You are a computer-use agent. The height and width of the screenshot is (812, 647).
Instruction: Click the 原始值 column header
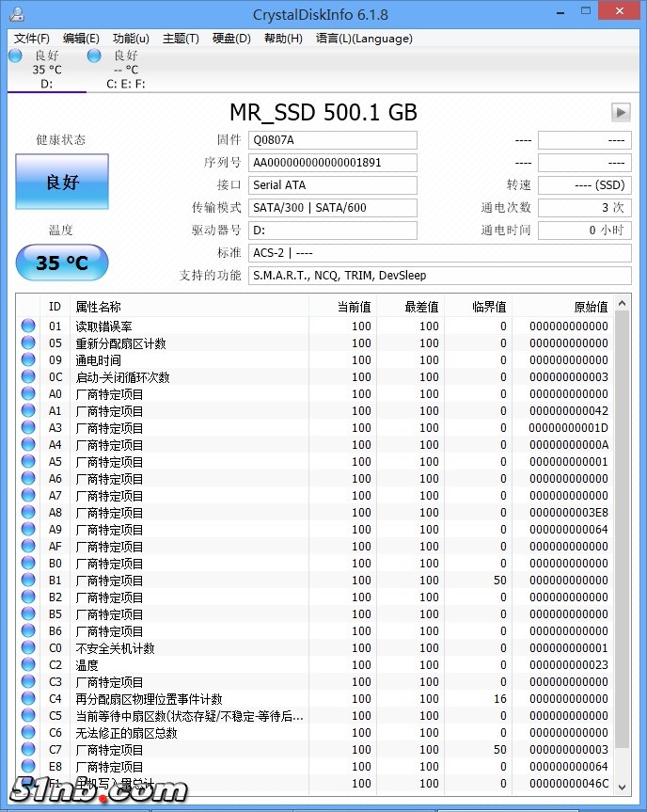point(564,307)
